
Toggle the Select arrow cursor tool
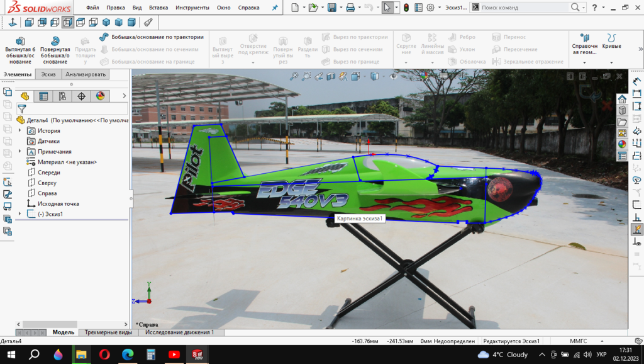click(x=388, y=8)
